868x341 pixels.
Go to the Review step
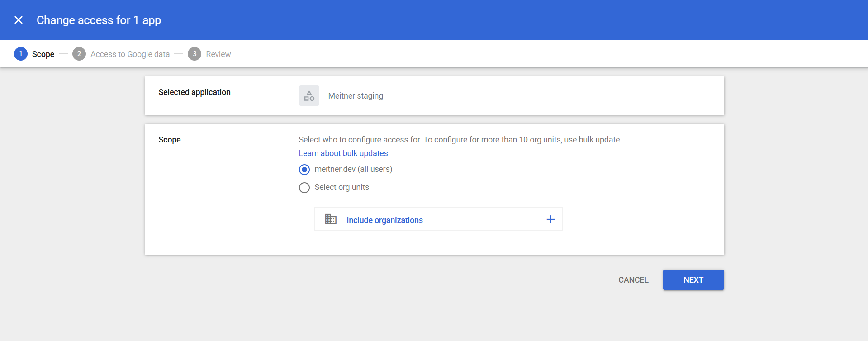click(x=218, y=54)
